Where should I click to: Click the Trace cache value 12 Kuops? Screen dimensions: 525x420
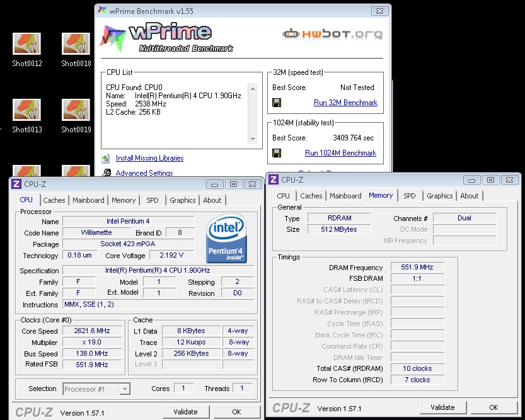(x=191, y=342)
